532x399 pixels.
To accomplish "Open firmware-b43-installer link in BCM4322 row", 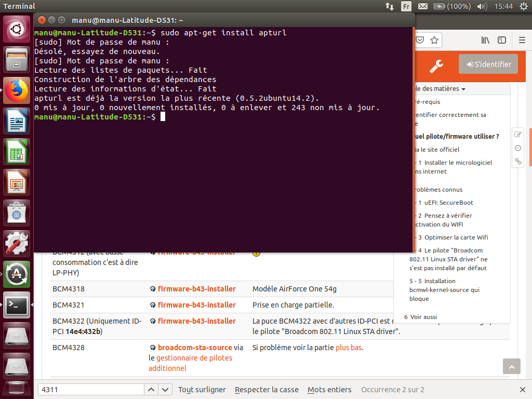I will pyautogui.click(x=196, y=321).
